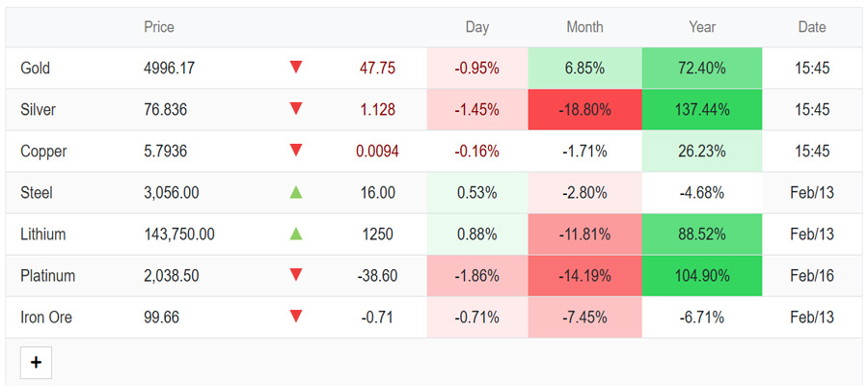Open the Gold commodity link
This screenshot has width=868, height=386.
point(35,69)
